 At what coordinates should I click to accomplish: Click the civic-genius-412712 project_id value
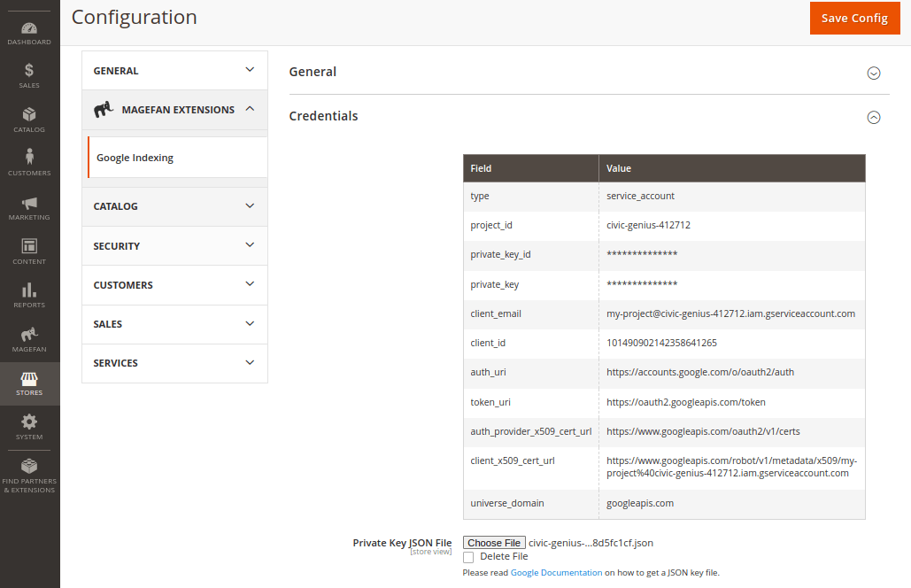(x=648, y=225)
